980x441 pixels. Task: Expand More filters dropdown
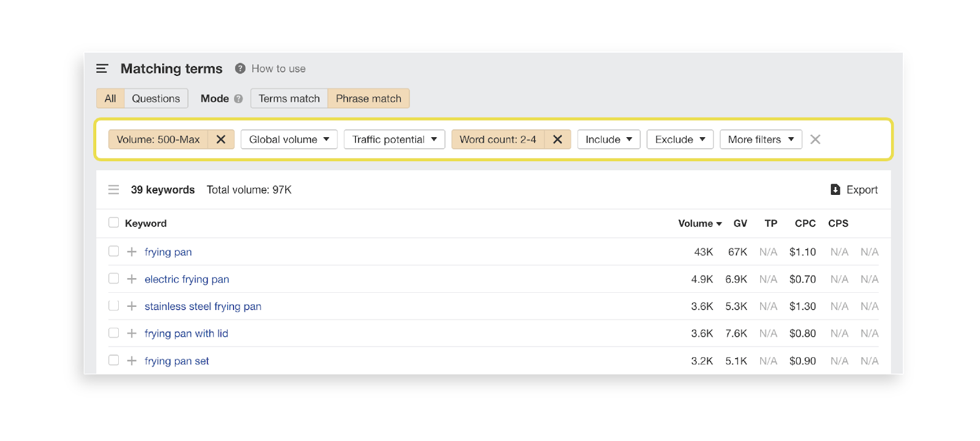(761, 140)
